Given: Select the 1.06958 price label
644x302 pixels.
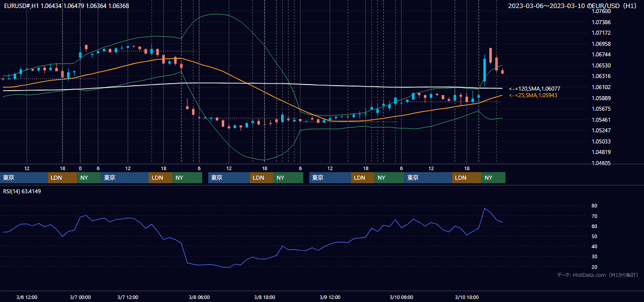Looking at the screenshot, I should (601, 44).
